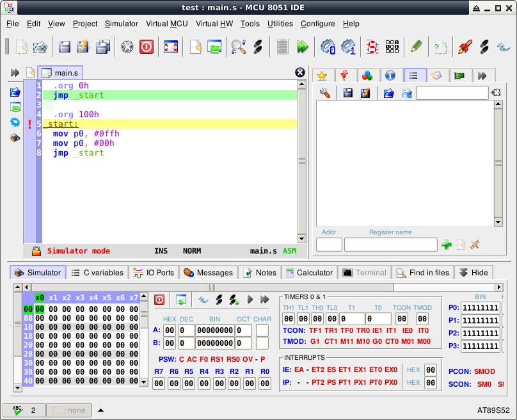The image size is (517, 420).
Task: Click the small up-arrow expander in status bar
Action: pyautogui.click(x=100, y=410)
